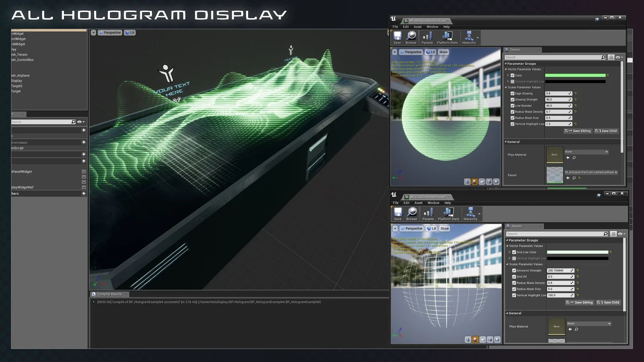Collapse the Scalar Parameter Values group
Viewport: 644px width, 362px height.
click(506, 87)
